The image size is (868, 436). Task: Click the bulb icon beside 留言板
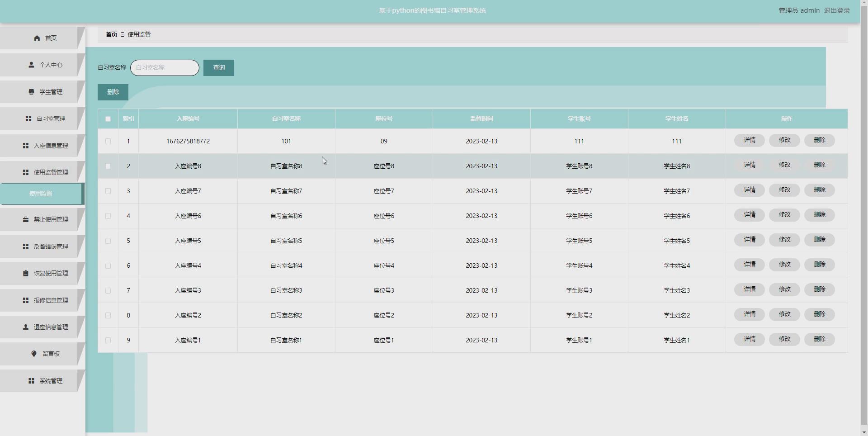(34, 354)
